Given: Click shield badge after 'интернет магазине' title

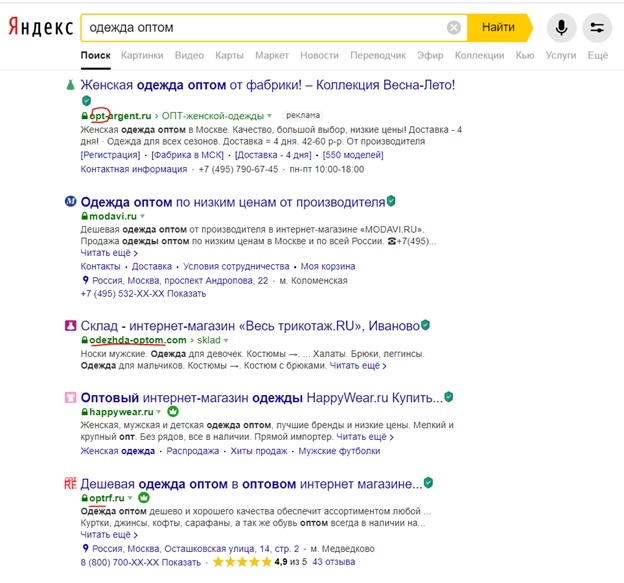Looking at the screenshot, I should point(428,483).
